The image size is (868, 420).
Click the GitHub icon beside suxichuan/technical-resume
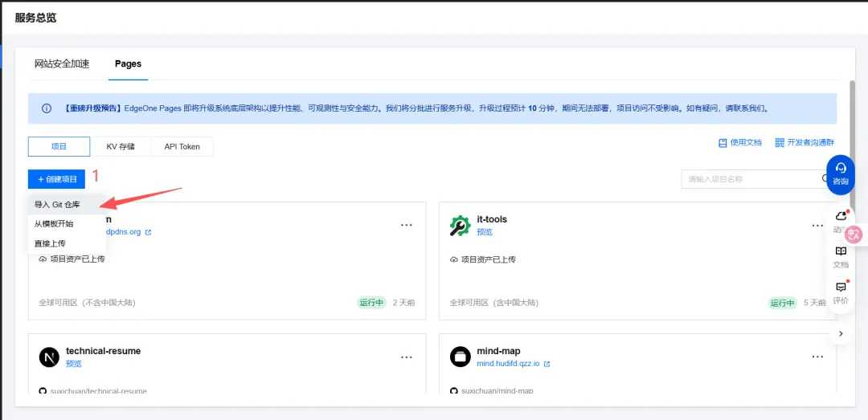43,391
